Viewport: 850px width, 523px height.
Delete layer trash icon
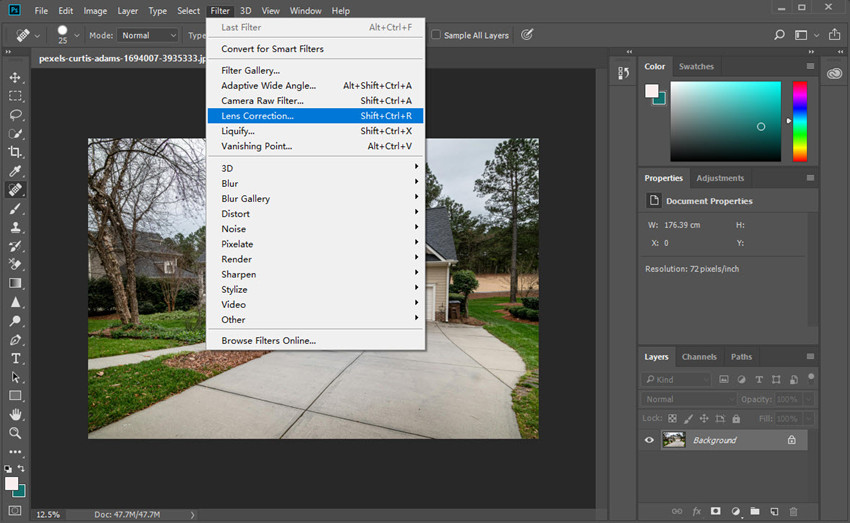pyautogui.click(x=794, y=511)
